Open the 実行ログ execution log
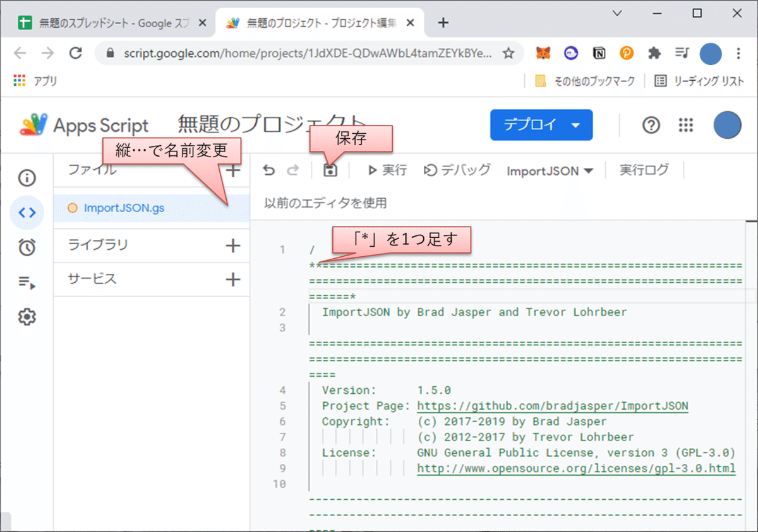This screenshot has height=532, width=758. [x=644, y=170]
